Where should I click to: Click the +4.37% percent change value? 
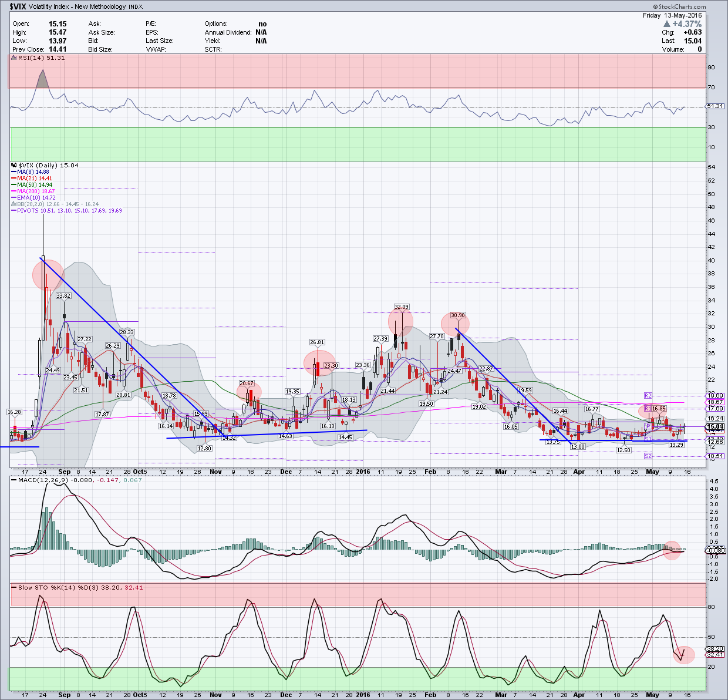point(687,24)
